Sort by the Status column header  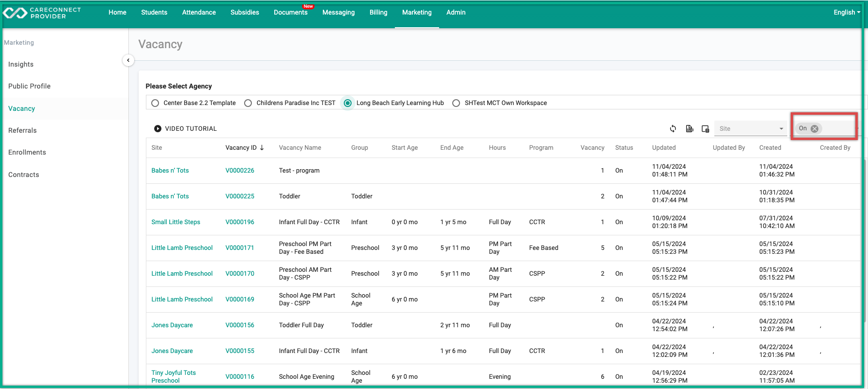[624, 148]
